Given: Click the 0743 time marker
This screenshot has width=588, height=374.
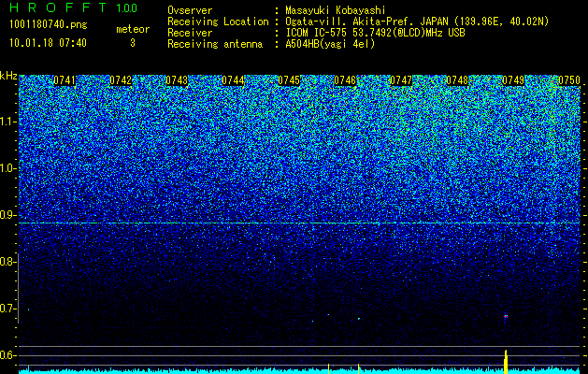Looking at the screenshot, I should tap(177, 80).
